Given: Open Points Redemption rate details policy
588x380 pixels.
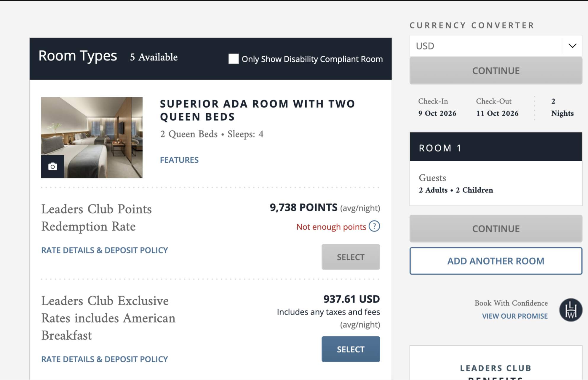Looking at the screenshot, I should point(105,250).
